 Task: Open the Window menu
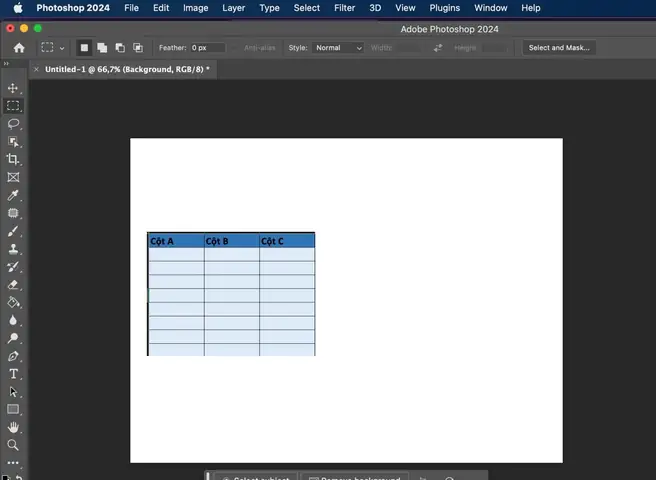click(x=491, y=8)
